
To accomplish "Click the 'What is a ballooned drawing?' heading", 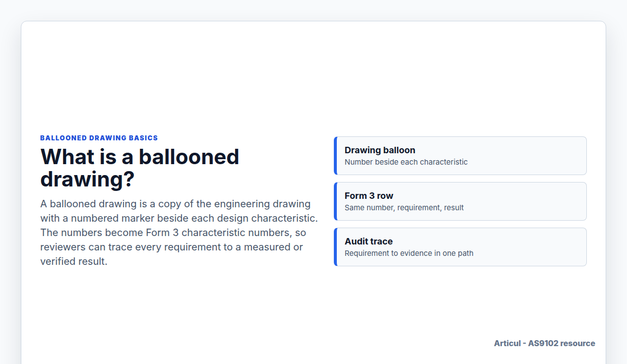I will pyautogui.click(x=140, y=168).
